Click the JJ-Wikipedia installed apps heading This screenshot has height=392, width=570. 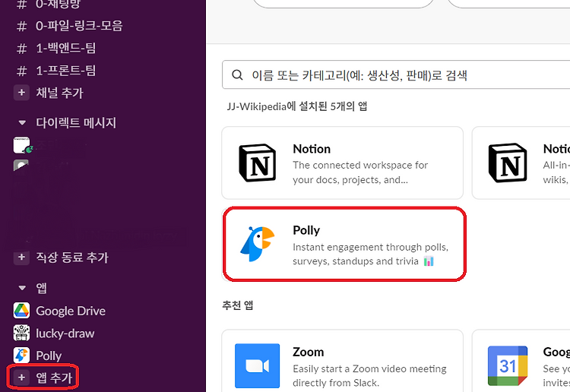coord(297,106)
